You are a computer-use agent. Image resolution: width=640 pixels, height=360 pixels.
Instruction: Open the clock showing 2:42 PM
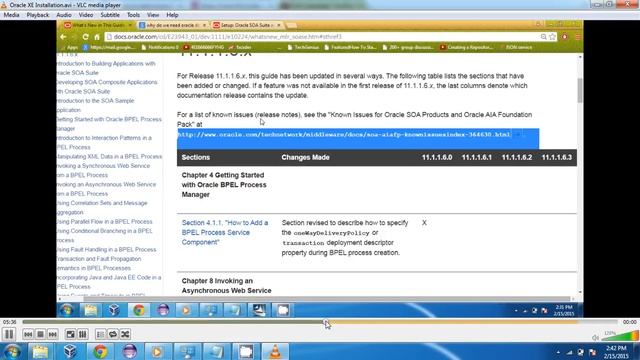coord(616,352)
